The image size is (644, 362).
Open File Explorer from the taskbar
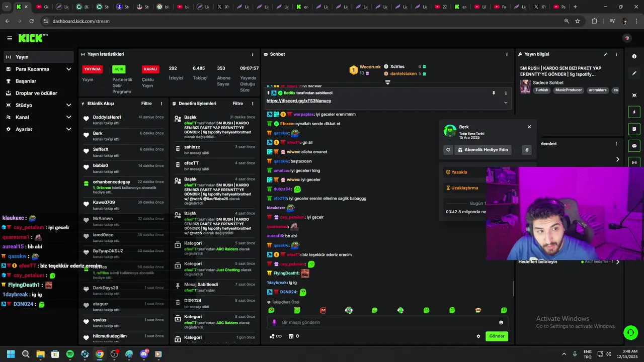pos(40,354)
